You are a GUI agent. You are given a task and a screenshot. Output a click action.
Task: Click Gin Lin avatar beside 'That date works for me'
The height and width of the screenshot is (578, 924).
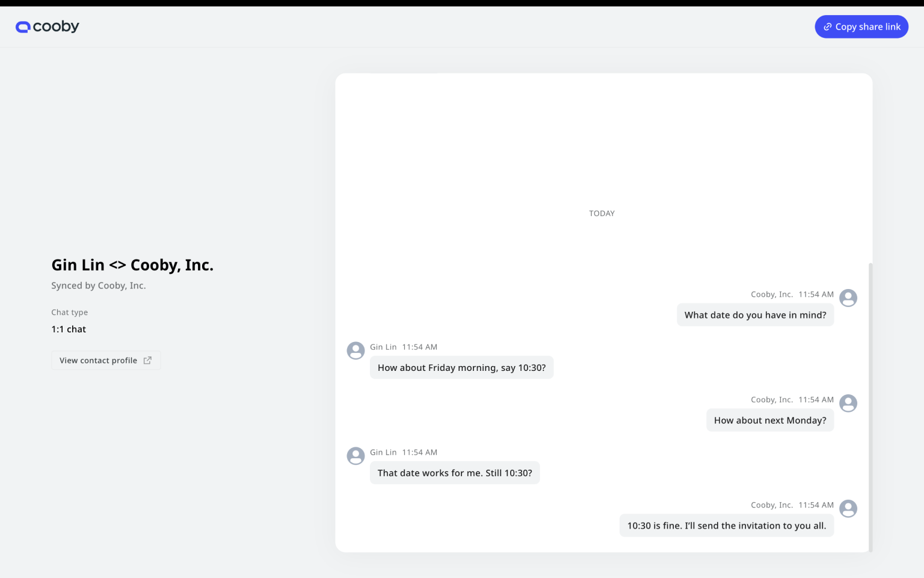point(356,456)
